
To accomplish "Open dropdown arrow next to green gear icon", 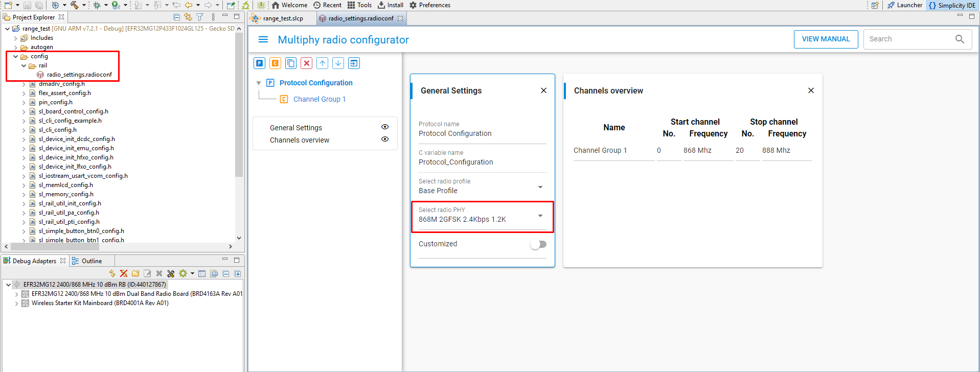I will tap(192, 273).
